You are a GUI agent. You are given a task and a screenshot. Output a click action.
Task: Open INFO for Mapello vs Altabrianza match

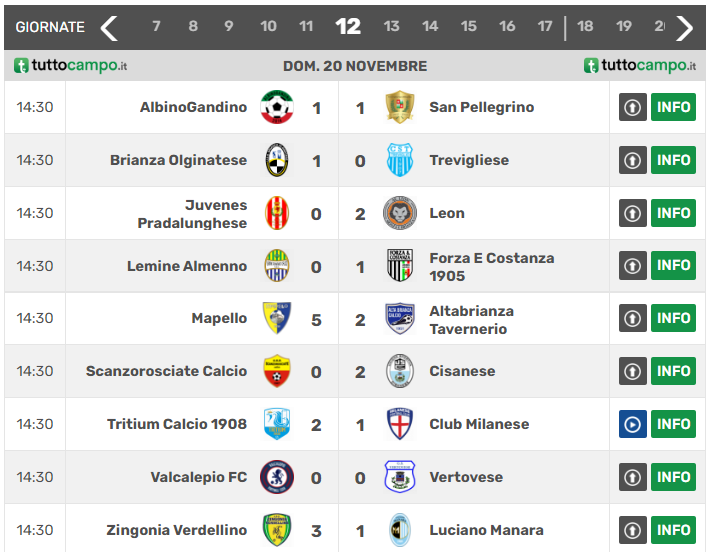tap(673, 318)
